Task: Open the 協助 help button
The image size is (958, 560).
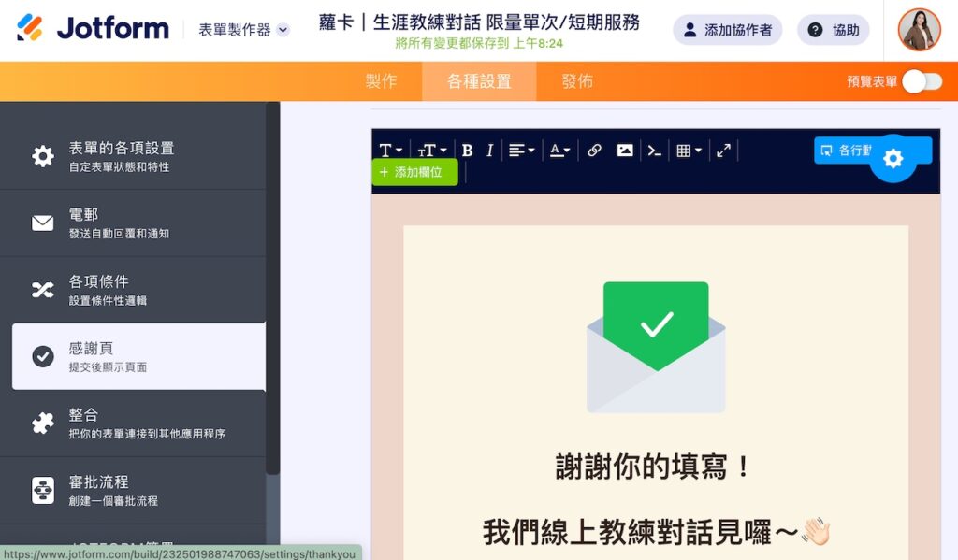Action: click(x=834, y=30)
